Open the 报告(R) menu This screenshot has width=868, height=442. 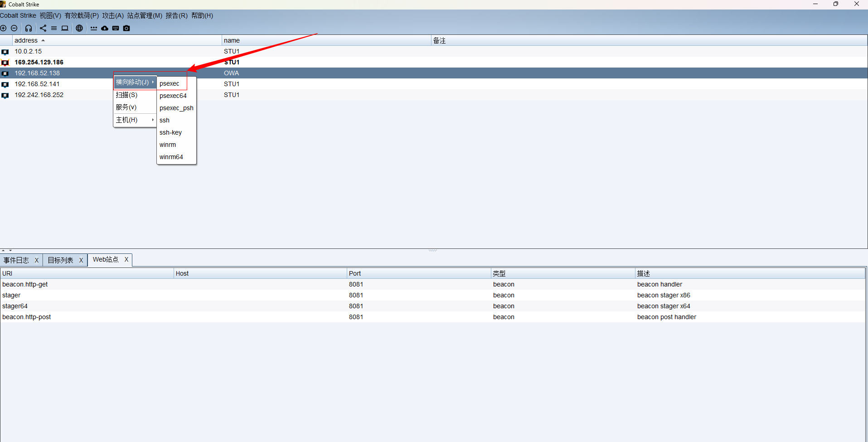(176, 15)
